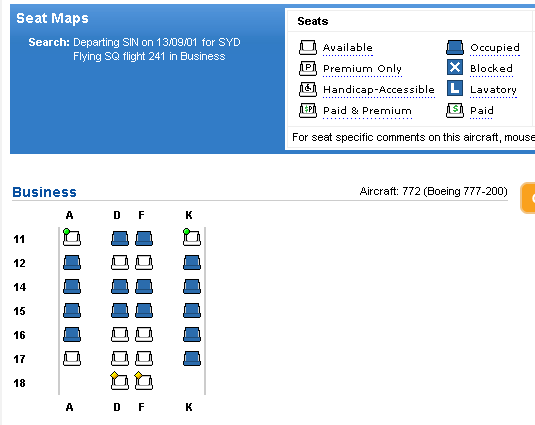Choose available seat 12D
The height and width of the screenshot is (425, 535).
(x=120, y=263)
